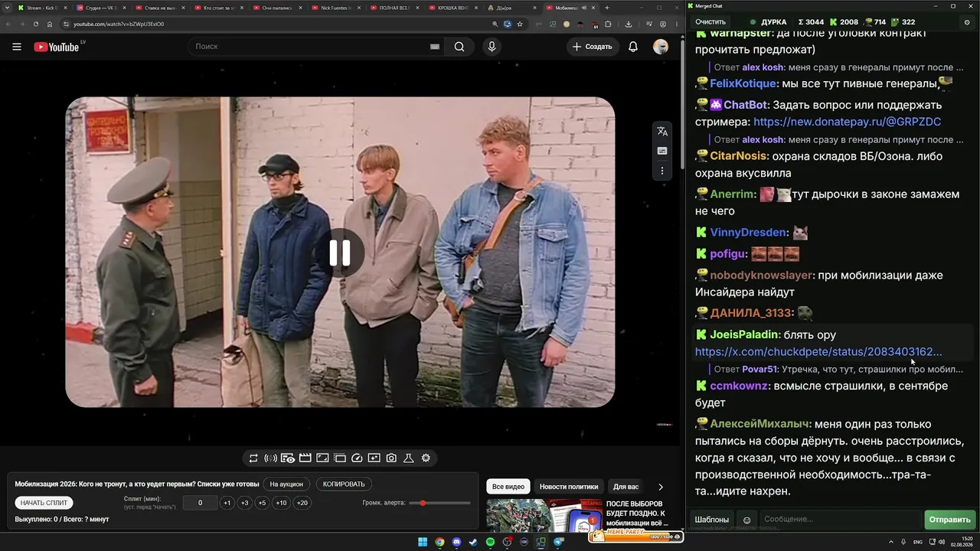Viewport: 980px width, 551px height.
Task: Focus the split minutes input field
Action: click(x=201, y=503)
